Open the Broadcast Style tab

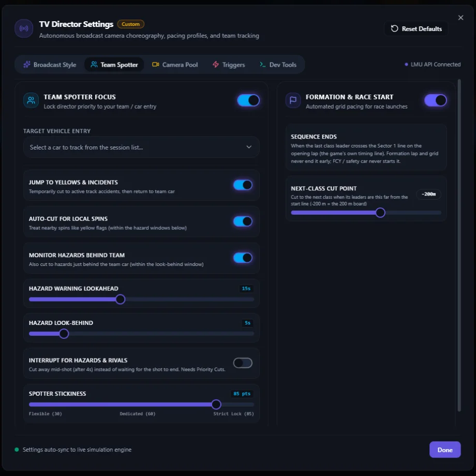50,65
